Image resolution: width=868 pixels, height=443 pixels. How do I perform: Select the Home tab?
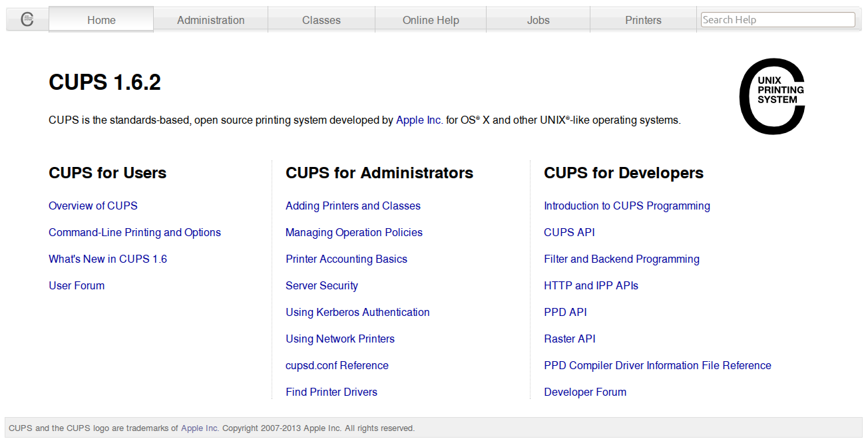pos(101,20)
